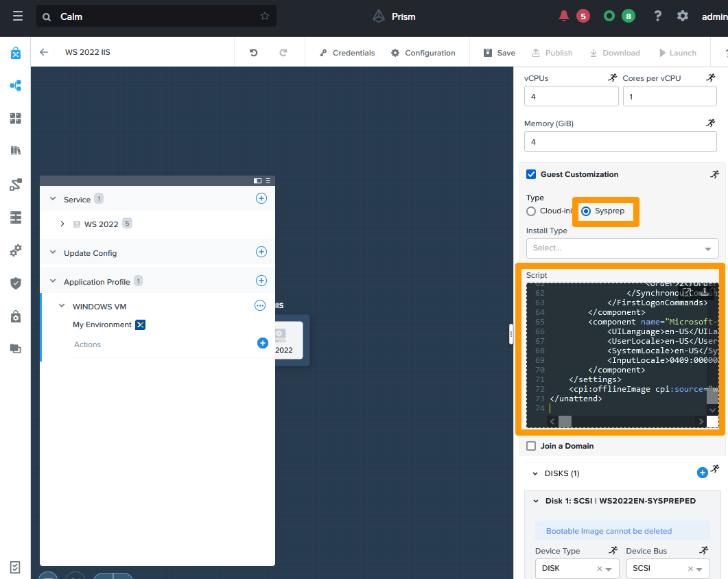
Task: Add a disk using blue plus icon
Action: coord(702,473)
